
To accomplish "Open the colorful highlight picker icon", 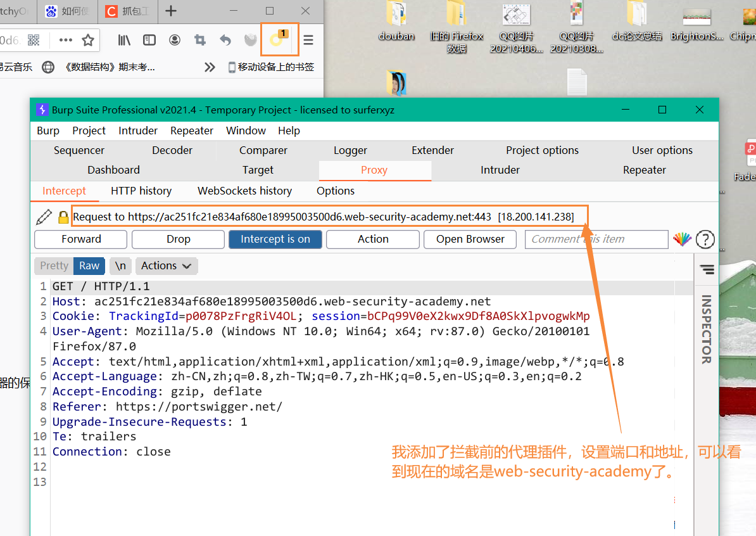I will (682, 239).
